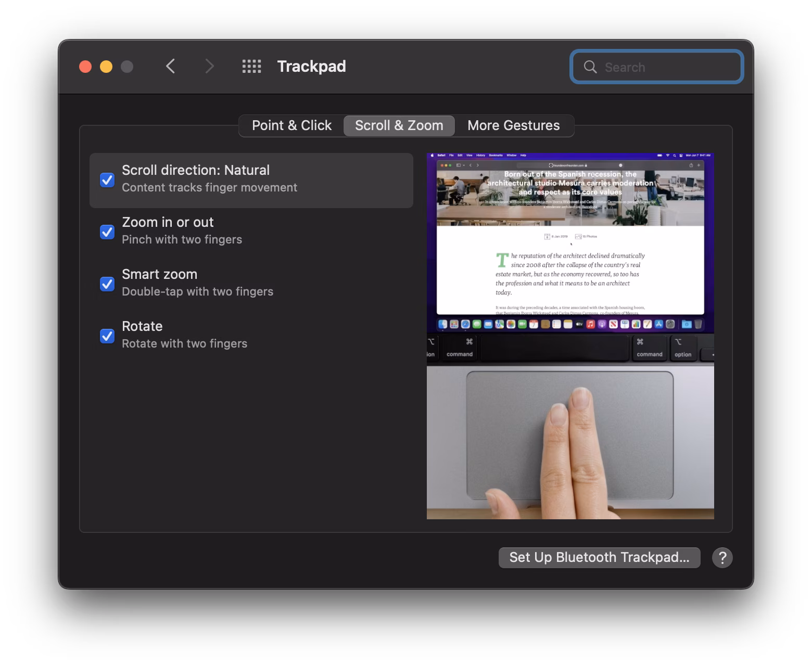This screenshot has height=666, width=812.
Task: Minimize the window using yellow button
Action: [106, 67]
